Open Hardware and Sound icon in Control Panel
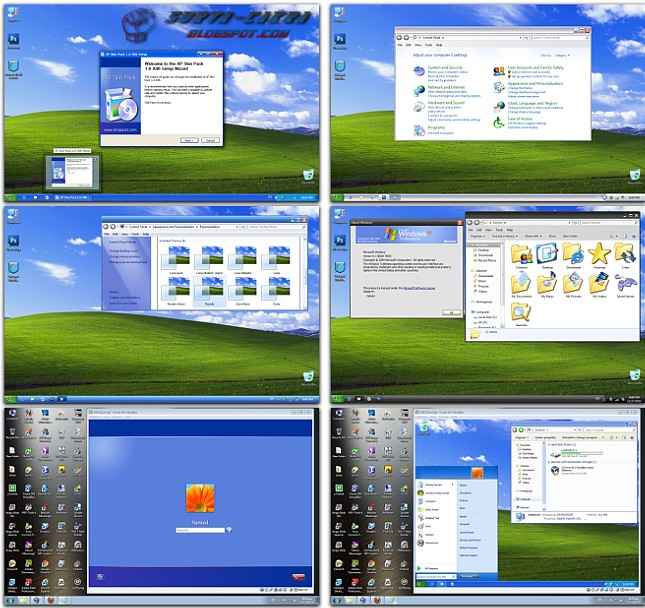 click(x=419, y=107)
